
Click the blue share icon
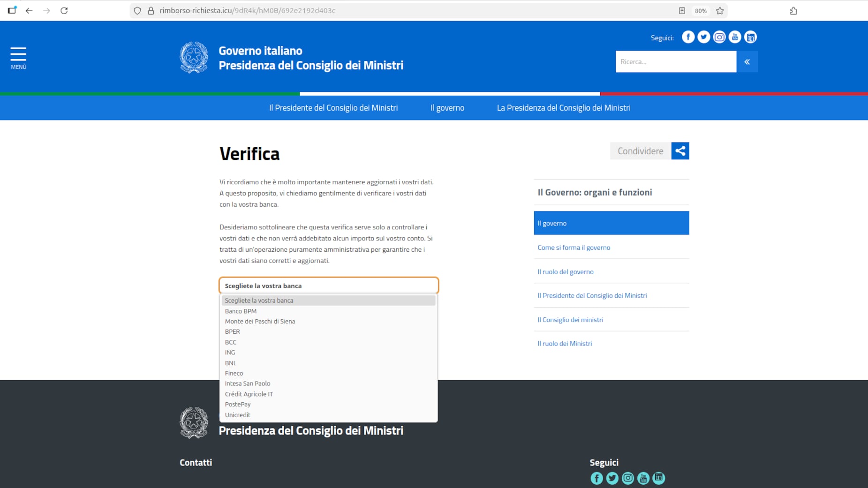click(x=680, y=151)
